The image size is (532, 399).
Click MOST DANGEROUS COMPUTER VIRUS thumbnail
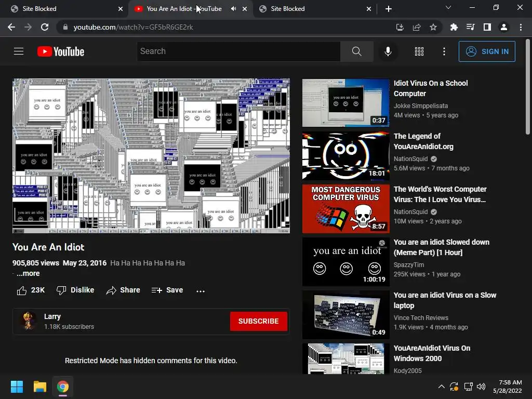(x=345, y=209)
